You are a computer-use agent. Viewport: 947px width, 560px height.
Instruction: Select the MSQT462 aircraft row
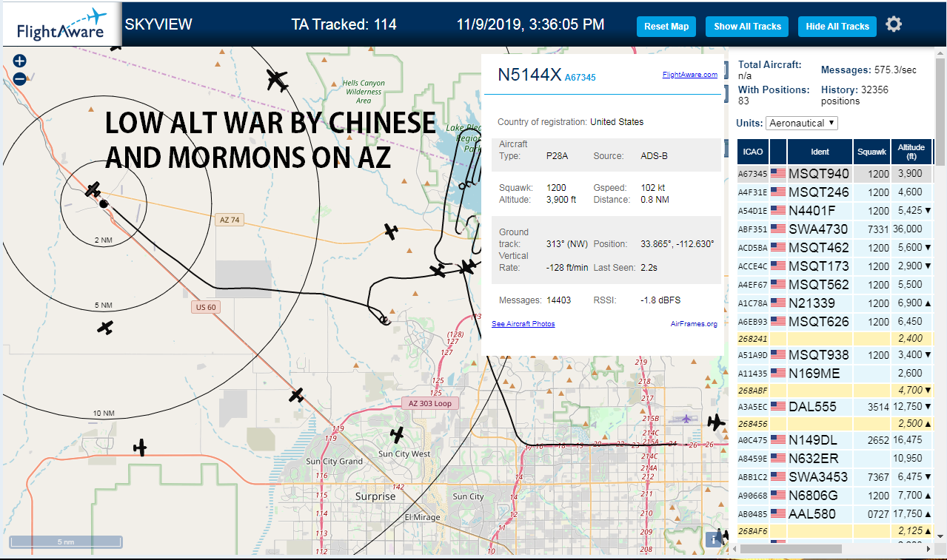click(834, 248)
